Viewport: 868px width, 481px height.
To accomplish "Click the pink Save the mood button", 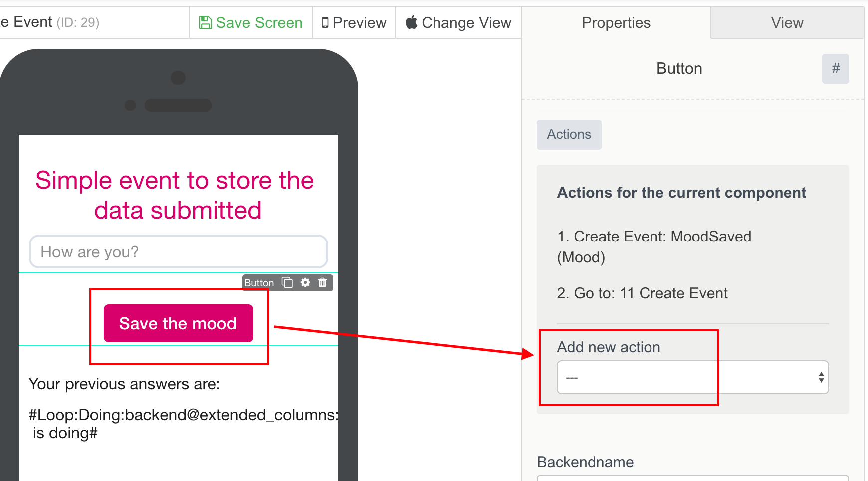I will tap(178, 323).
